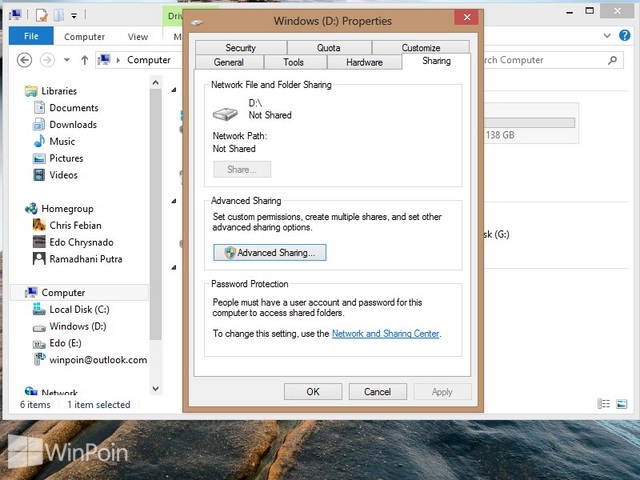
Task: Confirm with the OK button
Action: click(x=313, y=392)
